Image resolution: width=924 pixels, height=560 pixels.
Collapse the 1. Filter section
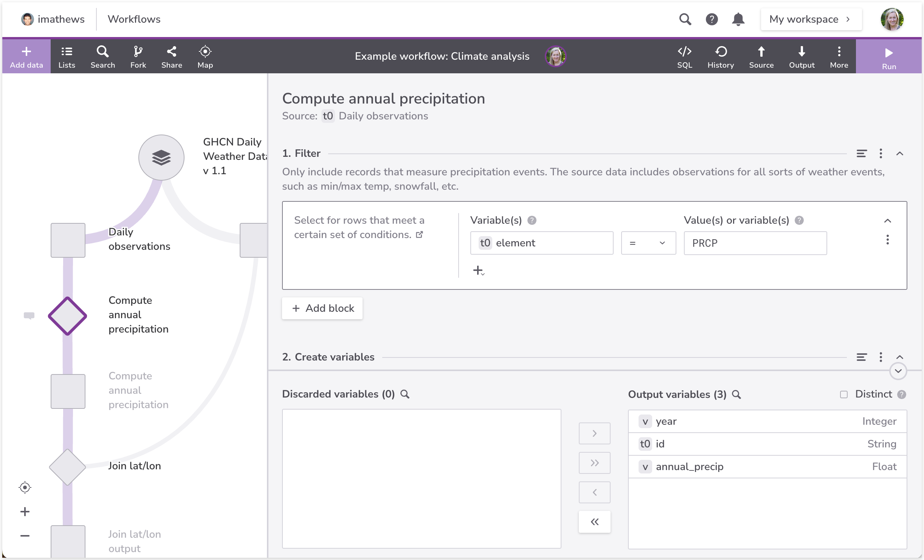tap(900, 153)
